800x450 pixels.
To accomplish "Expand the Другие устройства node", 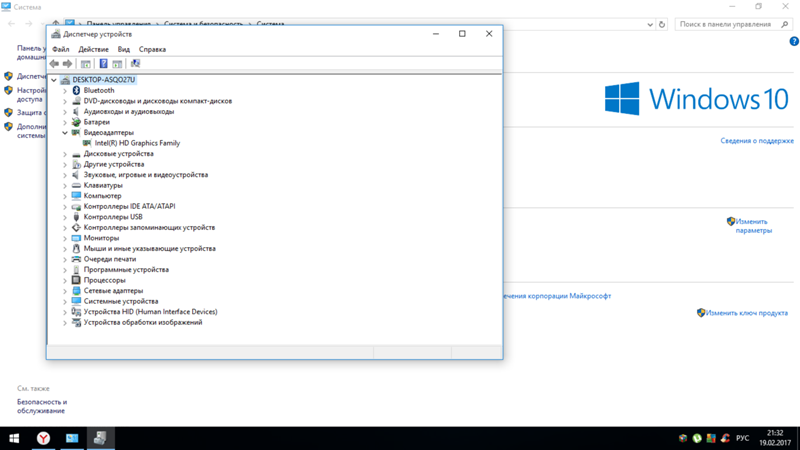I will pyautogui.click(x=65, y=164).
